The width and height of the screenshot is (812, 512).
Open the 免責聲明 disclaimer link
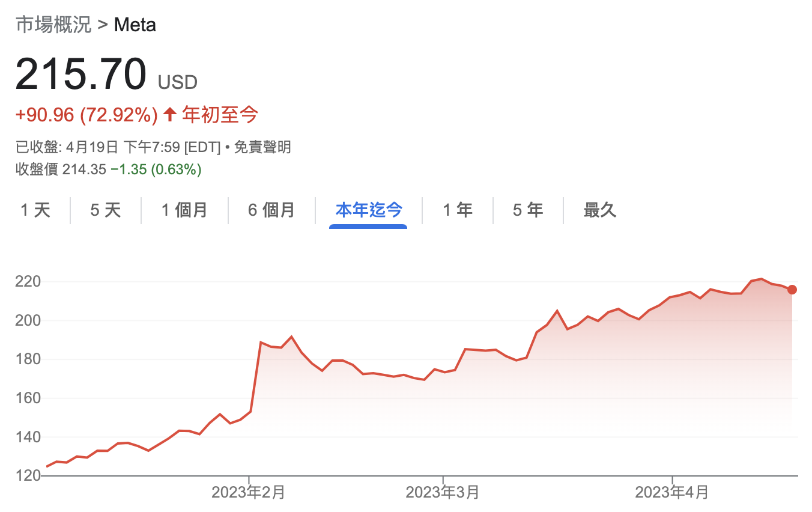coord(262,147)
